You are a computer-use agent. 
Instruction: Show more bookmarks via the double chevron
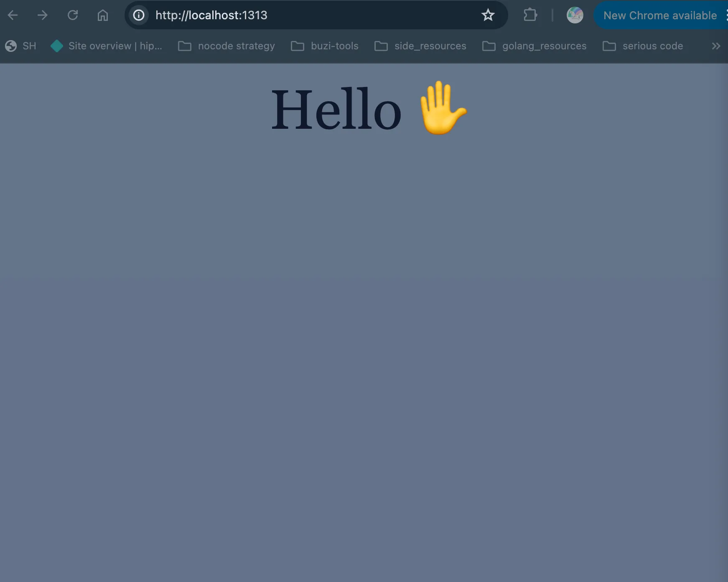pos(716,46)
